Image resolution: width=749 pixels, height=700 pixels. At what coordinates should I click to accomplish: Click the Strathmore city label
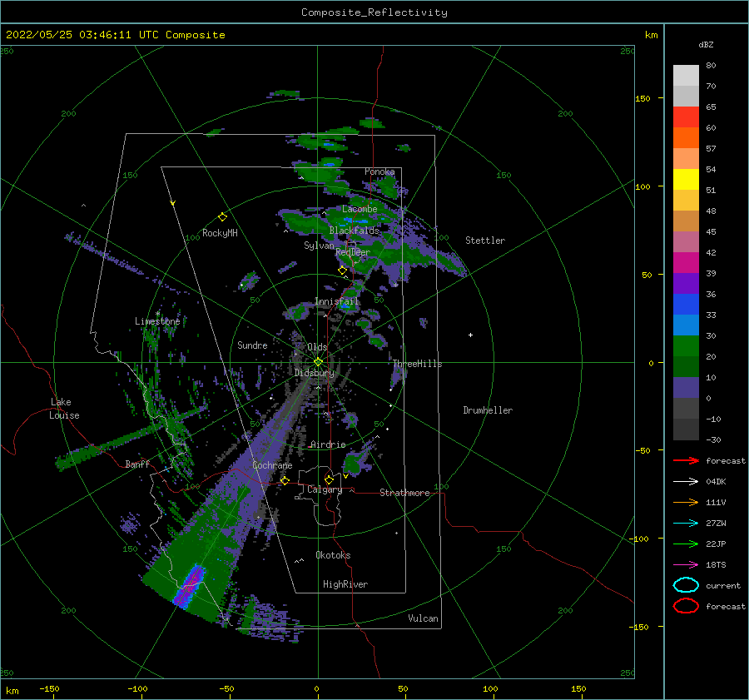point(404,493)
